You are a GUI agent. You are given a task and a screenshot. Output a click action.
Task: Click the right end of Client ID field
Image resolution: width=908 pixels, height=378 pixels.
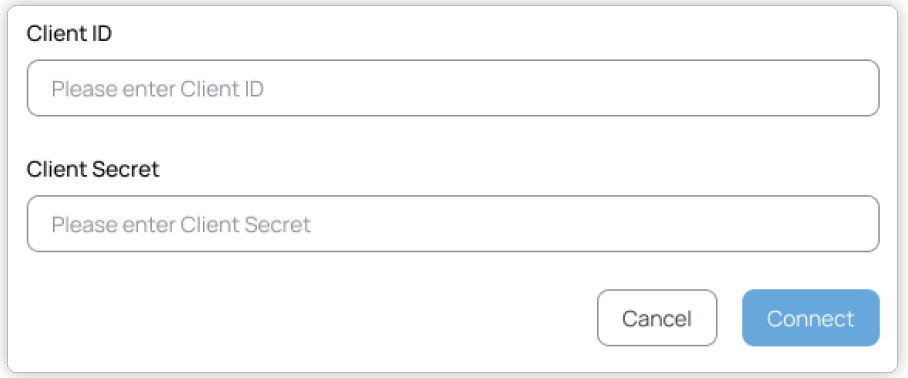click(863, 88)
